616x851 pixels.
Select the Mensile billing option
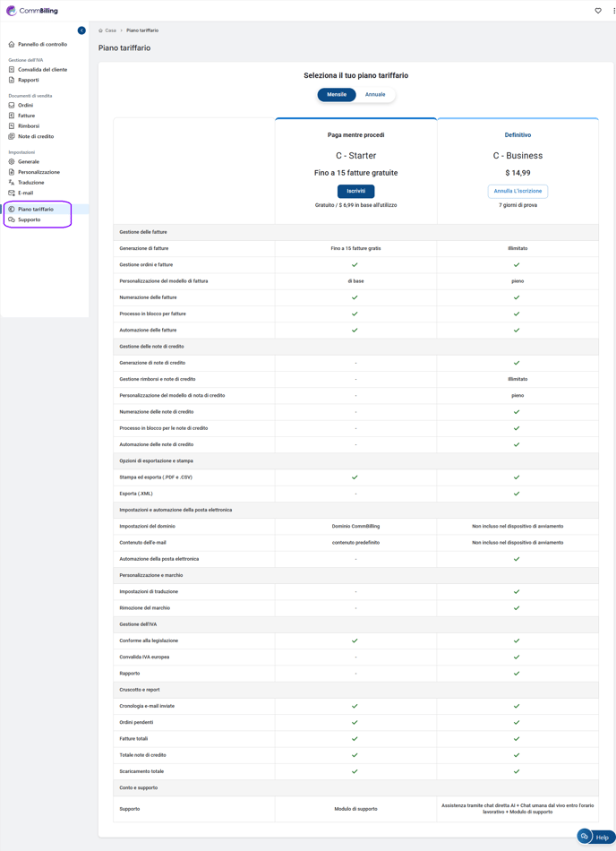(x=337, y=94)
